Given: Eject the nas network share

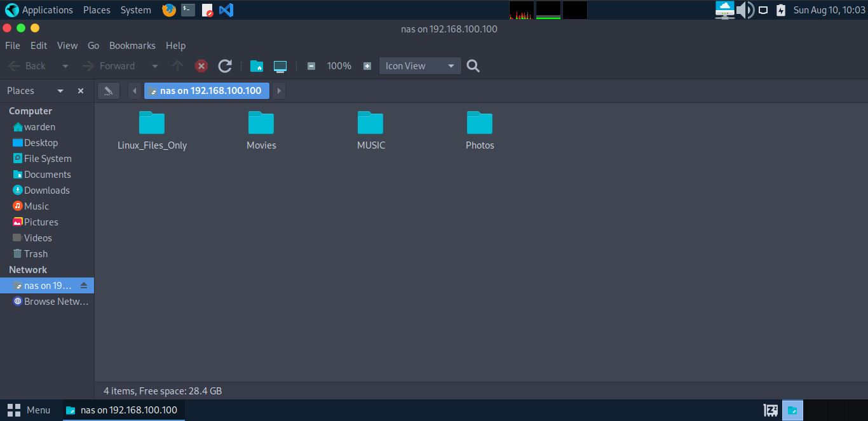Looking at the screenshot, I should 84,286.
